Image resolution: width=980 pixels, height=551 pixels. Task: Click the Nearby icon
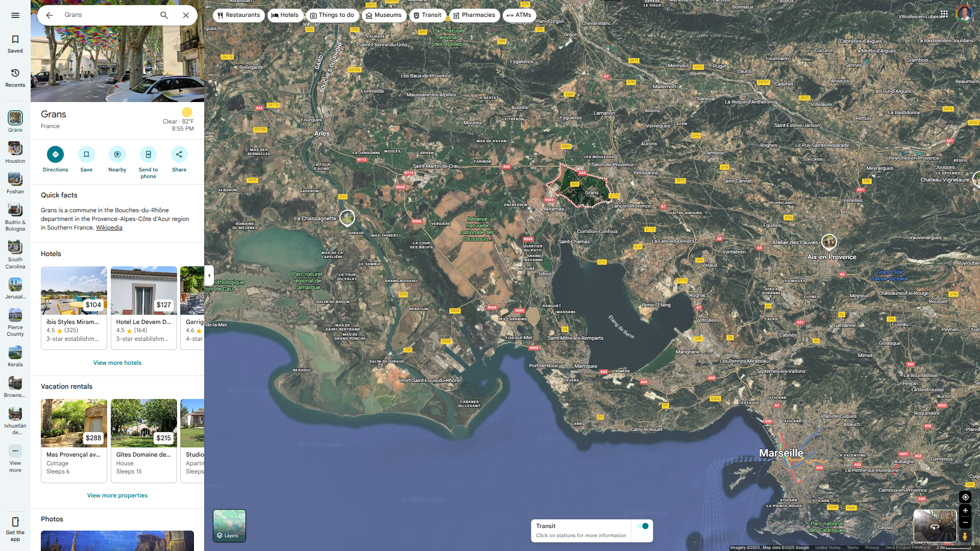(x=117, y=154)
